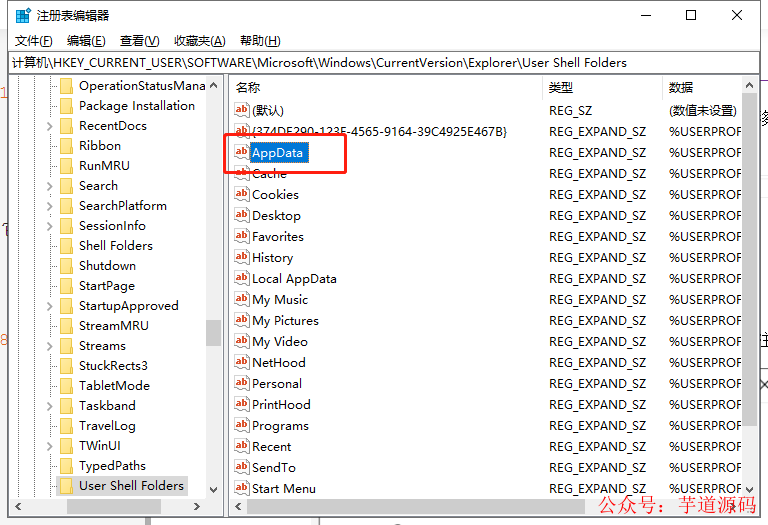Image resolution: width=768 pixels, height=525 pixels.
Task: Select the User Shell Folders key
Action: pos(131,486)
